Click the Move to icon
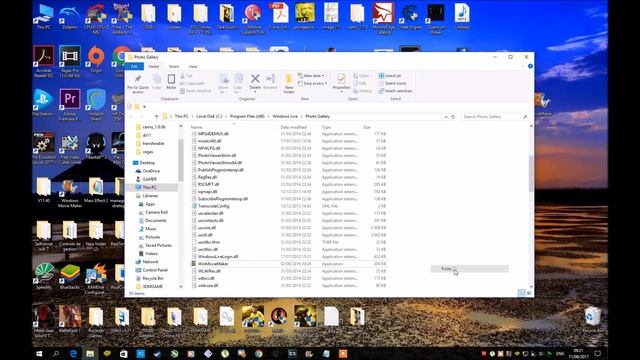 [224, 83]
